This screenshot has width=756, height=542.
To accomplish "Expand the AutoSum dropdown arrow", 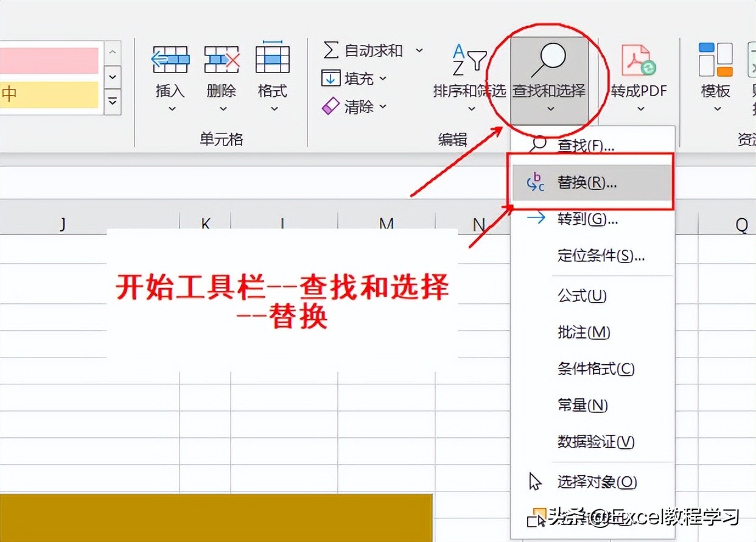I will click(419, 51).
